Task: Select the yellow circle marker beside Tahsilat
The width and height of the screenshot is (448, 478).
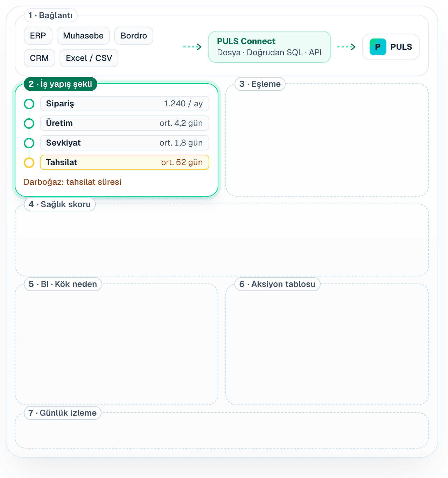Action: (29, 163)
